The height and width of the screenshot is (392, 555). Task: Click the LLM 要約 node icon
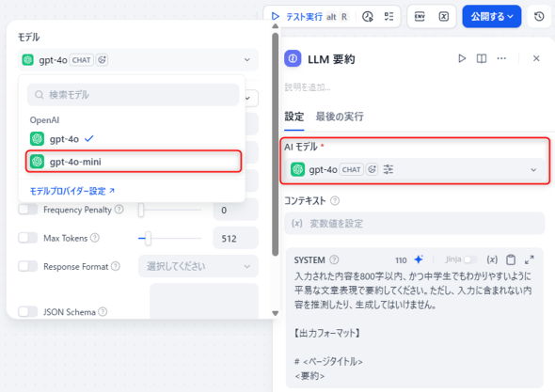point(293,58)
